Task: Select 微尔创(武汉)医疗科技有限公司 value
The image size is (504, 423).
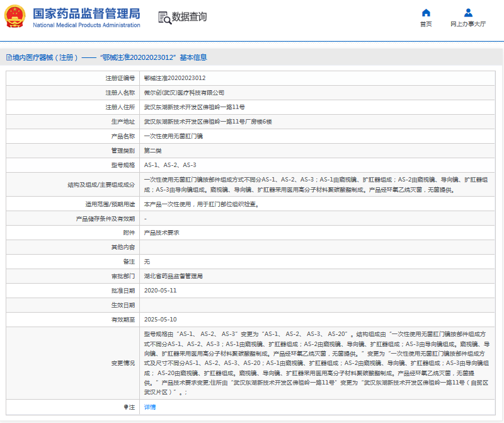Action: click(x=184, y=93)
